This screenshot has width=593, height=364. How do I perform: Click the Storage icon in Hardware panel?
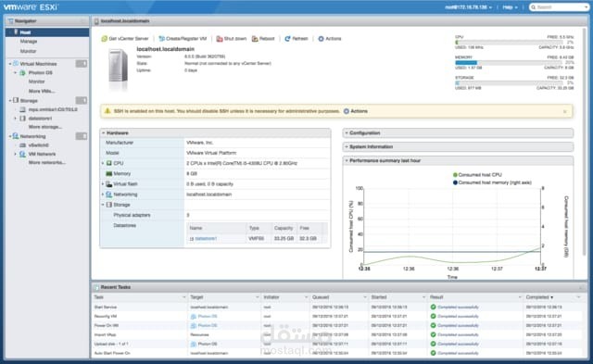109,205
